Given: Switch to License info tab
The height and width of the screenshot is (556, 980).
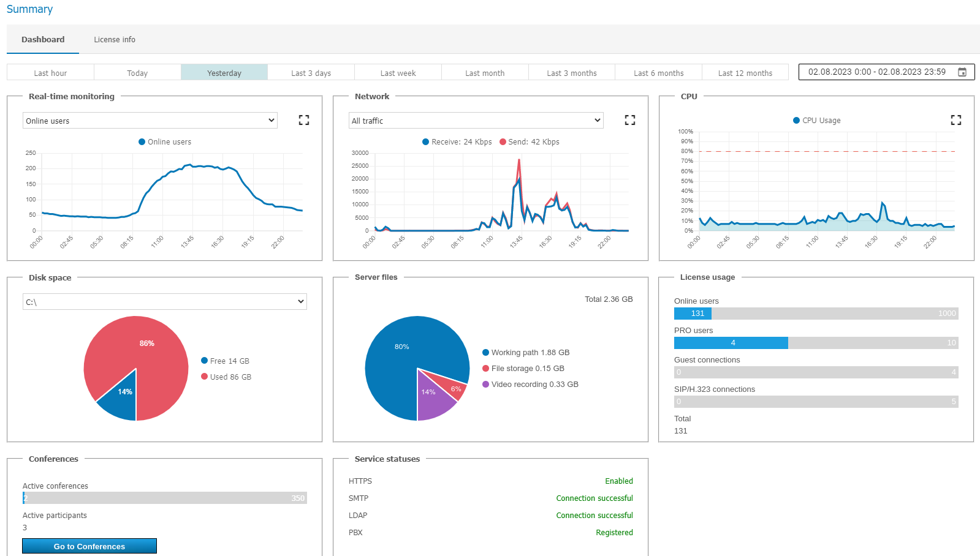Looking at the screenshot, I should [115, 40].
